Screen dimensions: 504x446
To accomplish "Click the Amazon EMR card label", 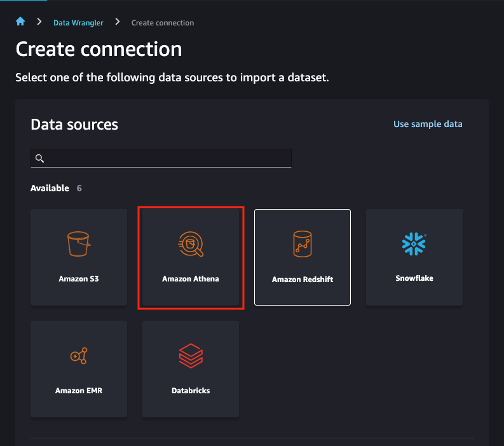I will tap(79, 391).
